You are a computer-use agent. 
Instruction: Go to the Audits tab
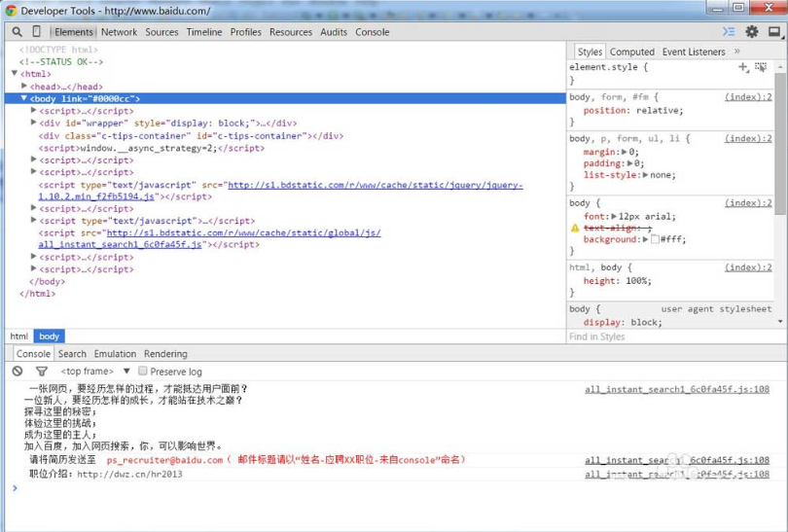334,32
